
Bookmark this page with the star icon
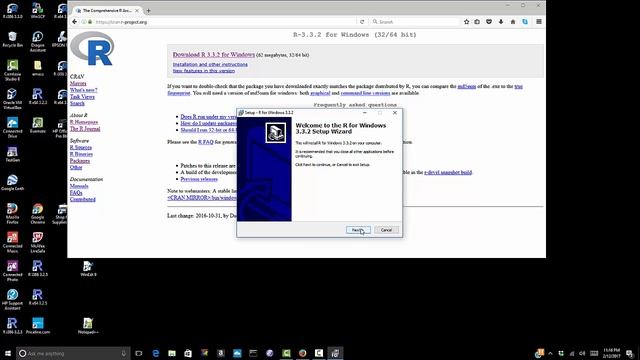tap(467, 22)
